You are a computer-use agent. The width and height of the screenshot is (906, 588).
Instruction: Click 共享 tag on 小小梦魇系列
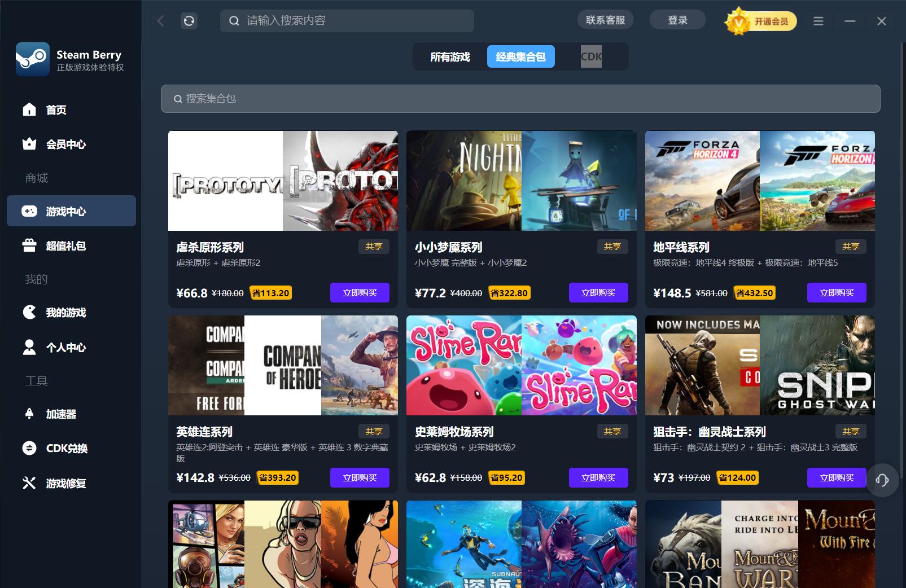click(x=612, y=247)
